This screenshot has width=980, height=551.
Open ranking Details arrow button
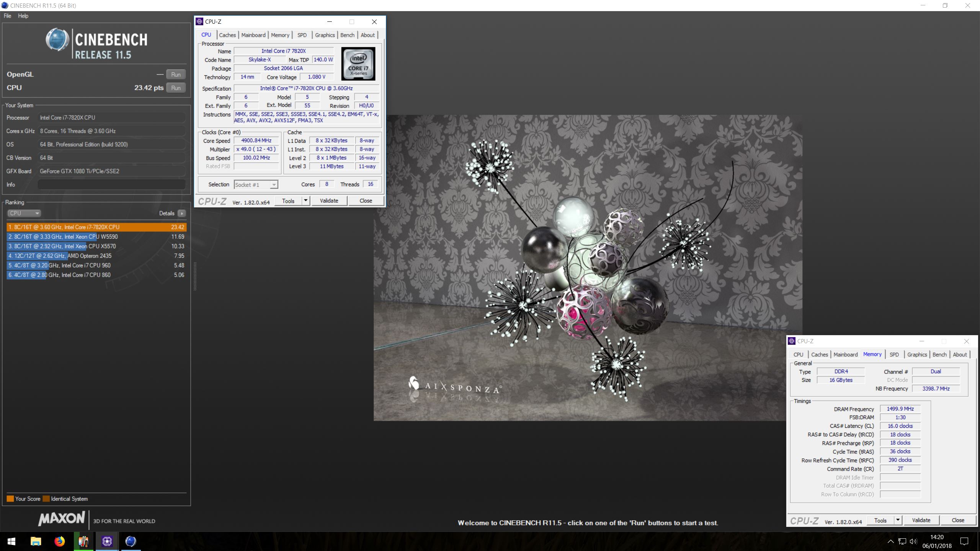[182, 213]
